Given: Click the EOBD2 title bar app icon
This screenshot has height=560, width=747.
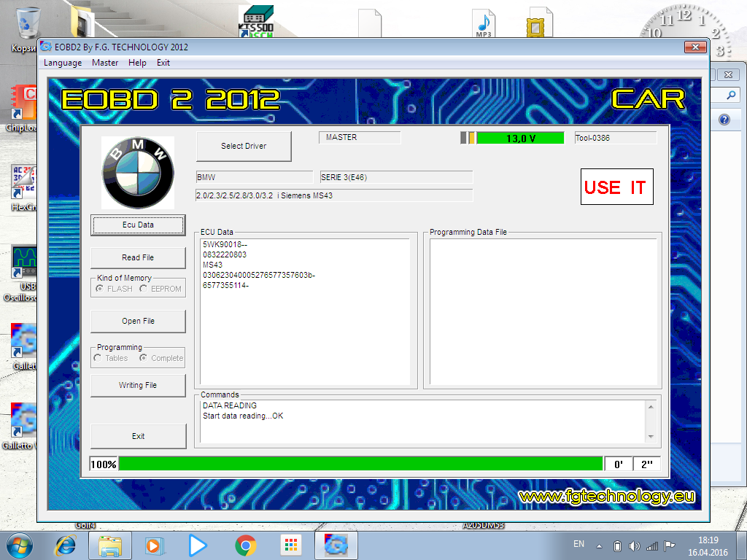Looking at the screenshot, I should pyautogui.click(x=46, y=47).
